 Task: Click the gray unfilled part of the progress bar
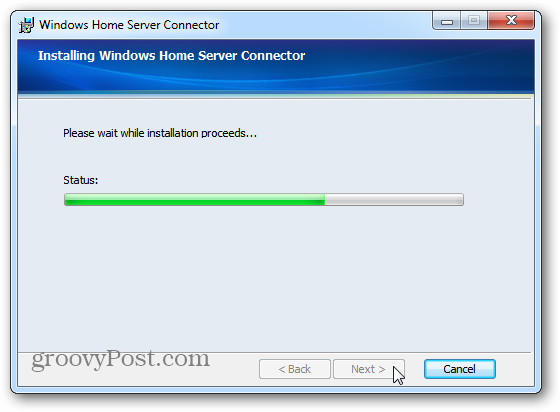(394, 200)
